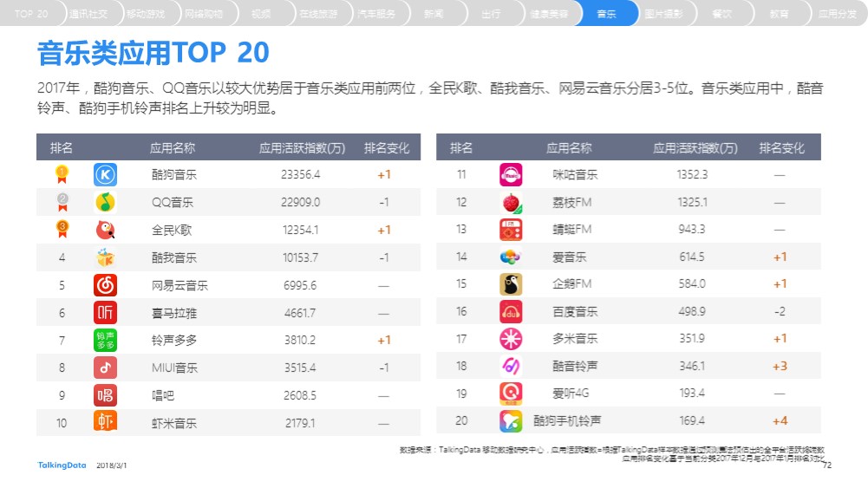Image resolution: width=868 pixels, height=488 pixels.
Task: Open the 图片摄影 tab
Action: (x=664, y=13)
